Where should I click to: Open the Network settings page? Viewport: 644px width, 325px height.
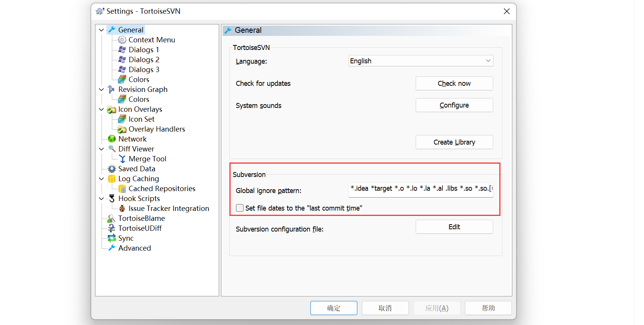132,139
